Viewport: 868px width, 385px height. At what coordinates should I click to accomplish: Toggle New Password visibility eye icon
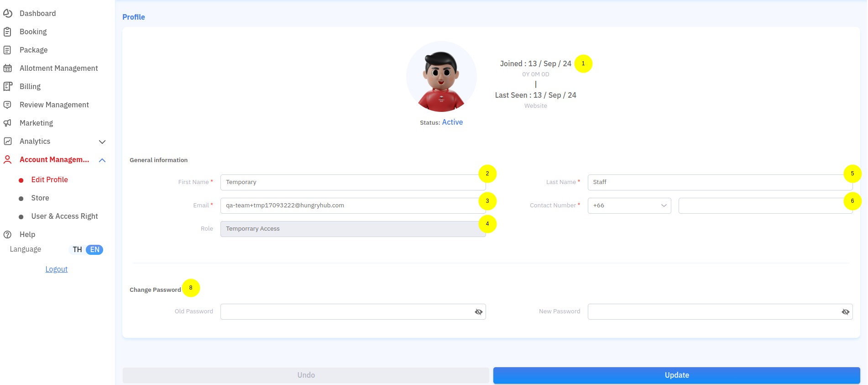[x=845, y=312]
